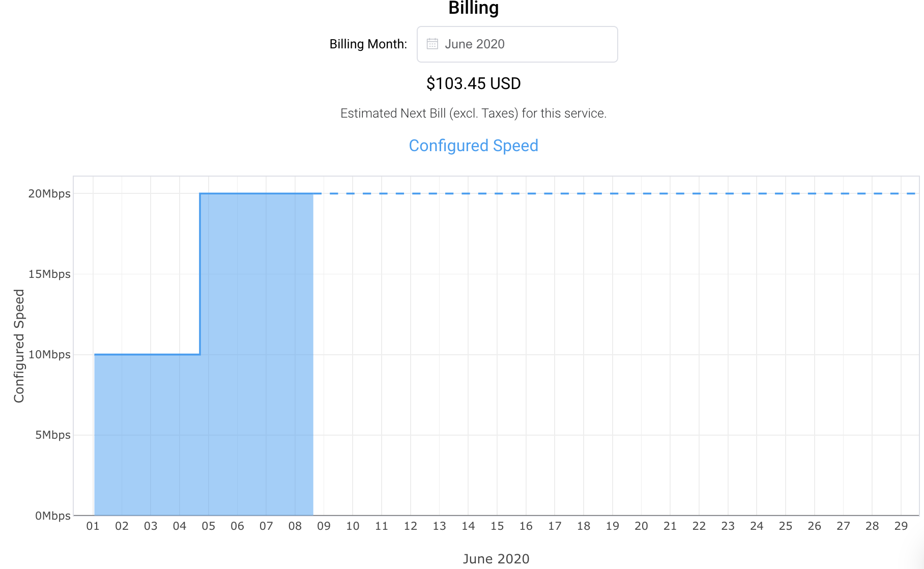Click the Billing Month field label
The image size is (924, 569).
[x=368, y=44]
